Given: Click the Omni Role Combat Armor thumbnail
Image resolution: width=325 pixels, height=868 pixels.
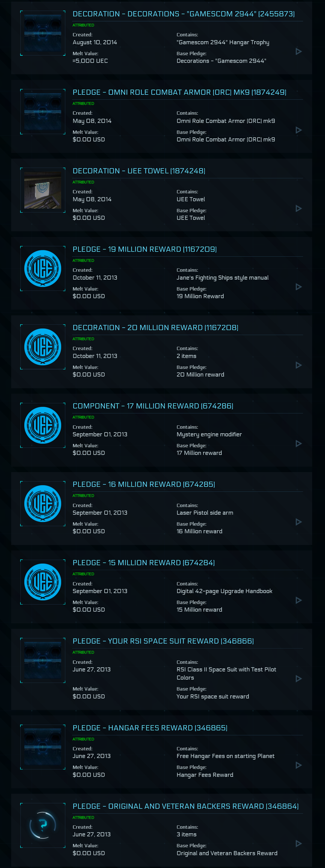Looking at the screenshot, I should click(43, 112).
